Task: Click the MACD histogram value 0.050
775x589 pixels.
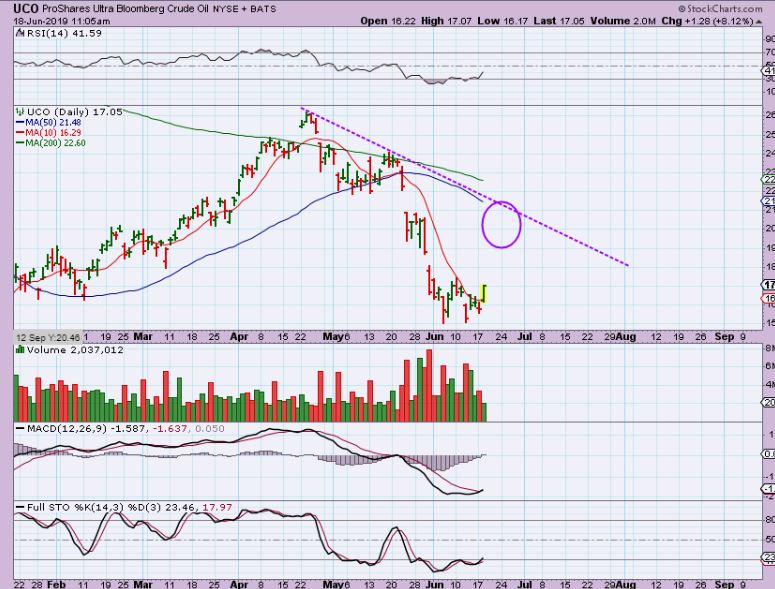Action: [x=210, y=429]
